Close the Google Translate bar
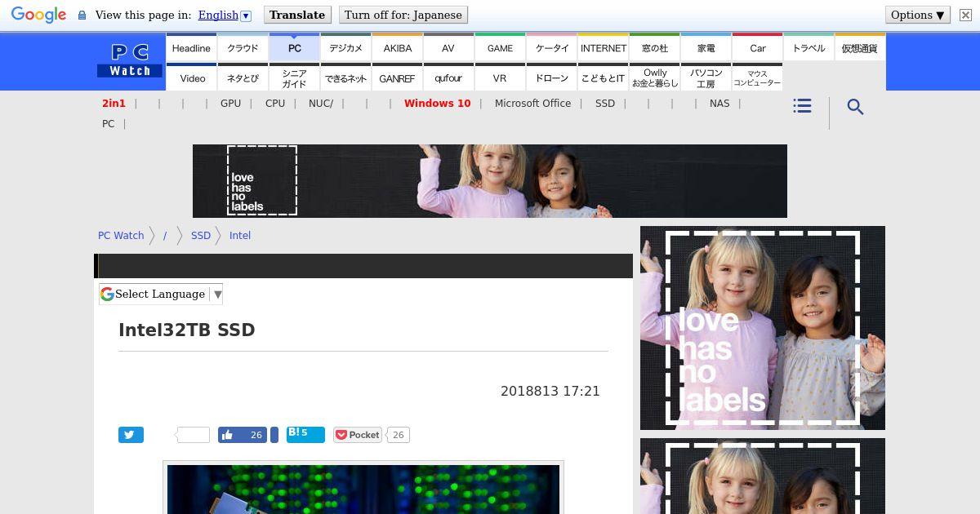 pyautogui.click(x=965, y=15)
